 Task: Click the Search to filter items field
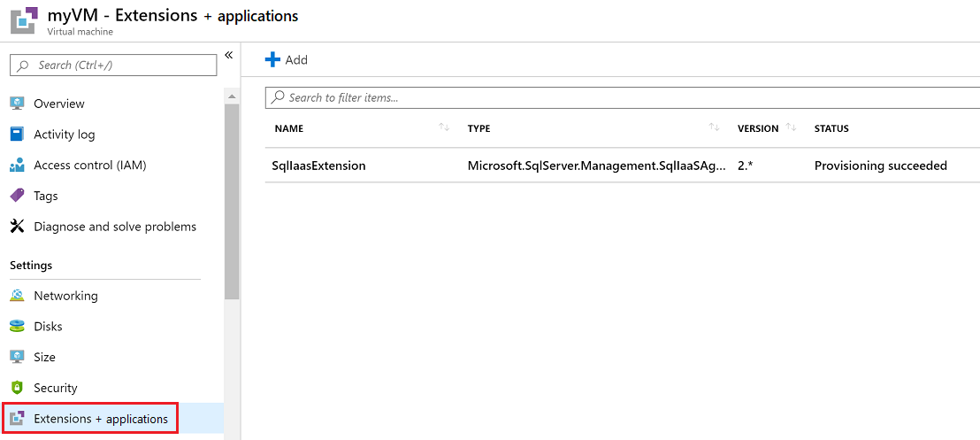[x=619, y=97]
